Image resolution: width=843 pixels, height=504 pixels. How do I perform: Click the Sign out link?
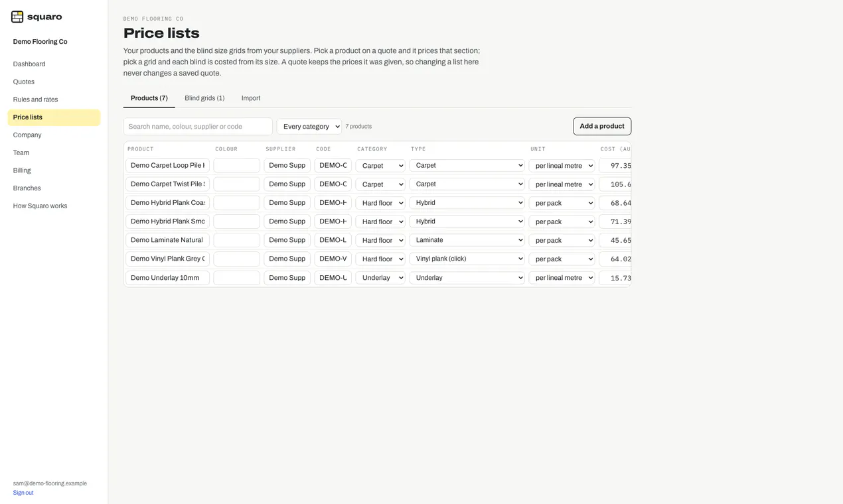coord(23,493)
